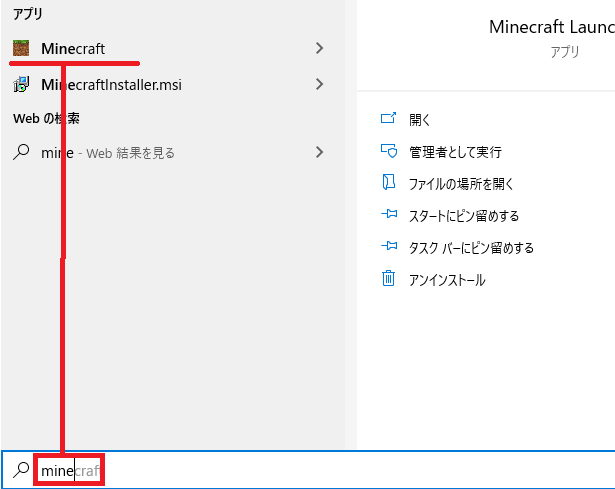The image size is (615, 489).
Task: Open the 'mine - Web 結果を見る' search result
Action: click(173, 153)
